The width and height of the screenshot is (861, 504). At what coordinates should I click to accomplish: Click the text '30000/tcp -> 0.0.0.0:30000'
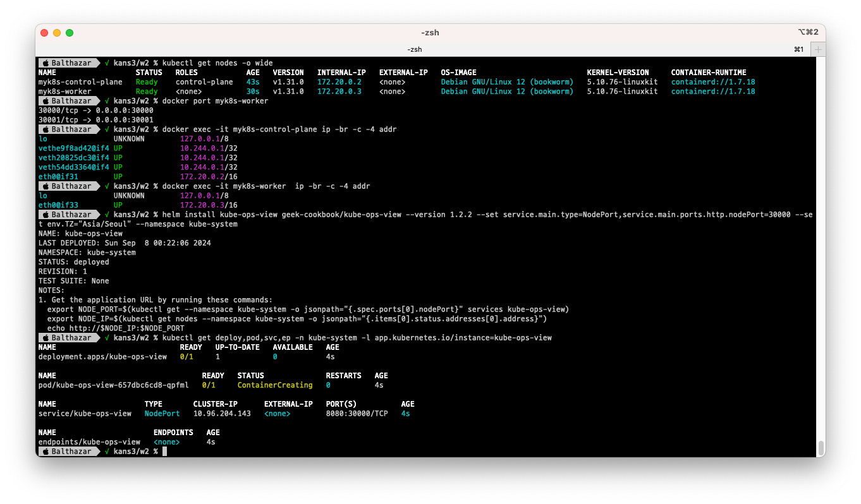pos(95,111)
